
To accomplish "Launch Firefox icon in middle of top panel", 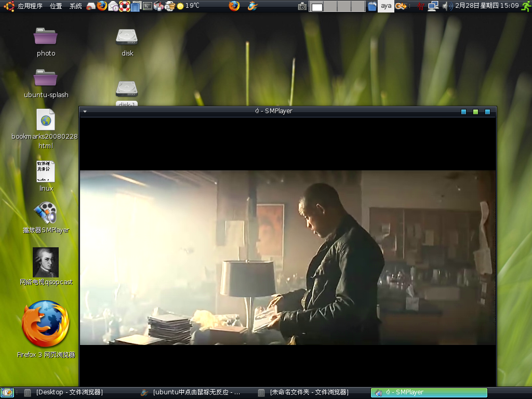I will pyautogui.click(x=234, y=6).
